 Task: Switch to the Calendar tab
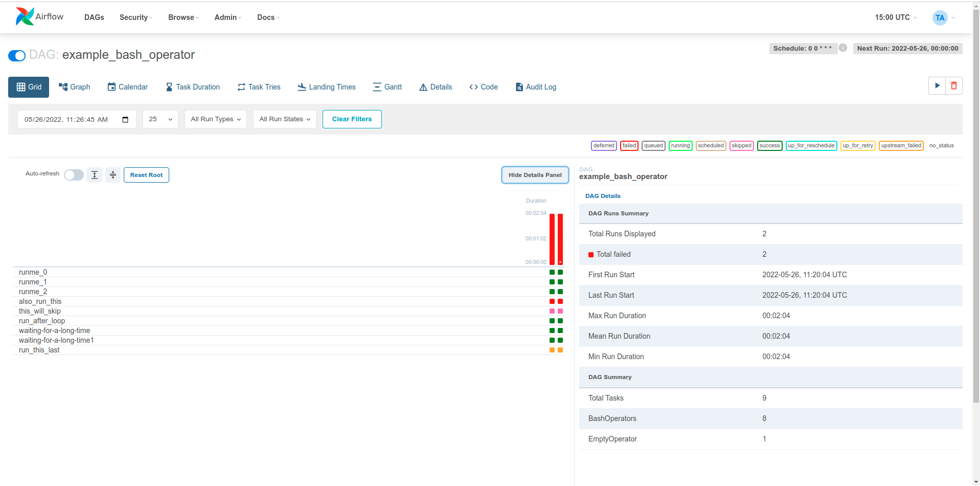click(x=128, y=87)
